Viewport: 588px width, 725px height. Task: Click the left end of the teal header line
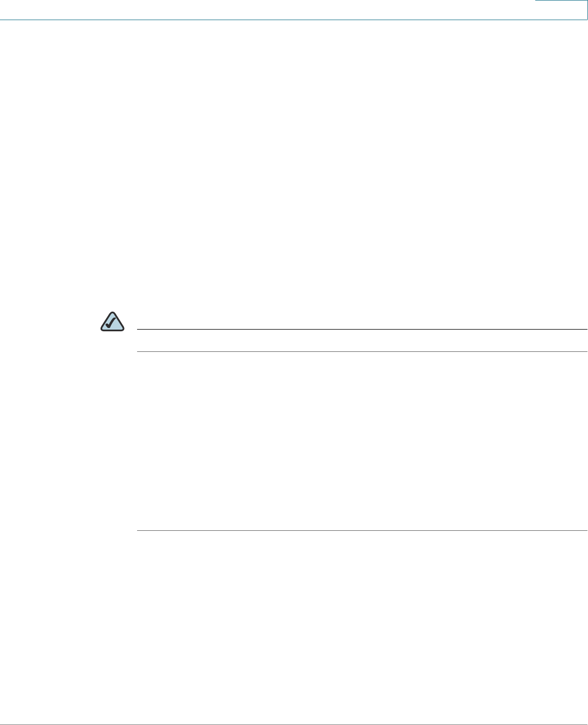(x=4, y=20)
